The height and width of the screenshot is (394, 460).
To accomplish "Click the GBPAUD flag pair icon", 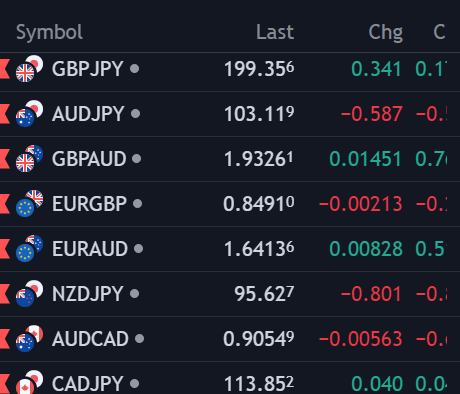I will point(30,159).
